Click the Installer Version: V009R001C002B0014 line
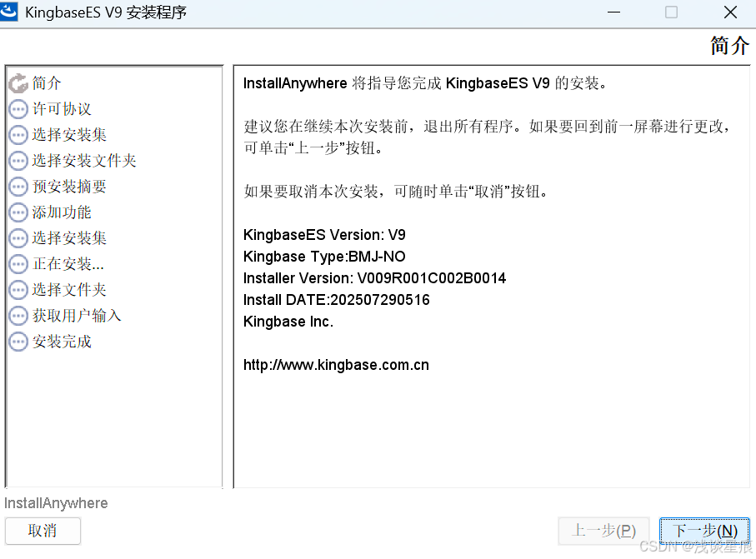Viewport: 756px width, 559px height. click(x=374, y=278)
